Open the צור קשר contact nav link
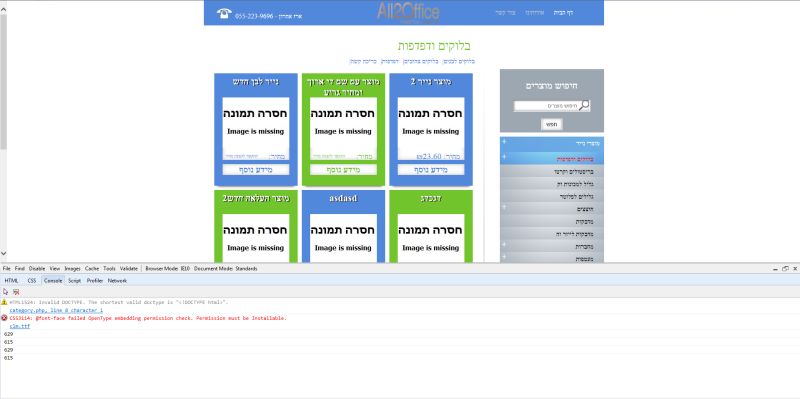 [506, 13]
